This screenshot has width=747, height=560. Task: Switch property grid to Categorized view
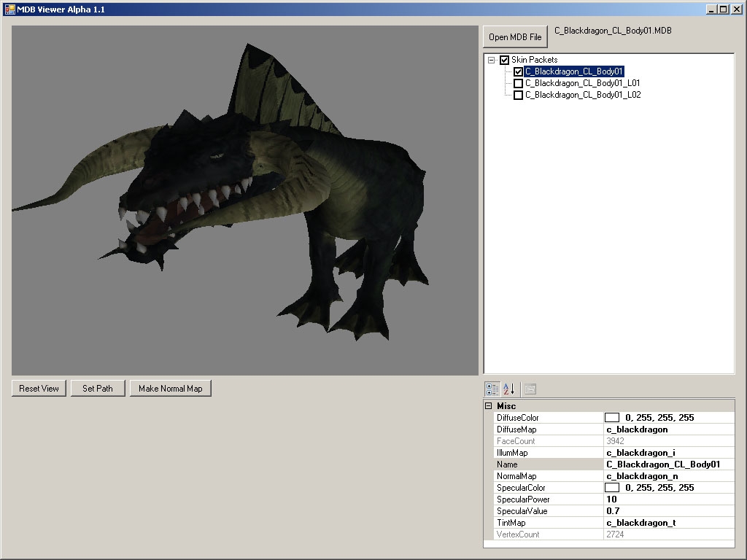(x=492, y=389)
